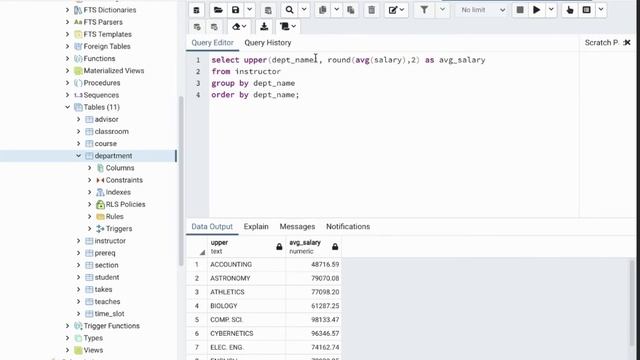The image size is (640, 360).
Task: Click the Execute query play button
Action: pos(537,10)
